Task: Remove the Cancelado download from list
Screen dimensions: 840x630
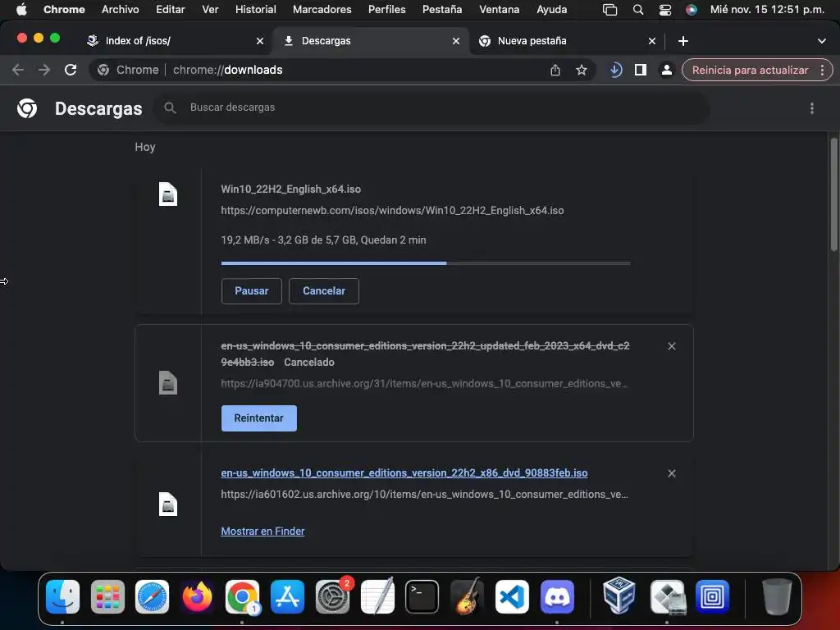Action: [671, 346]
